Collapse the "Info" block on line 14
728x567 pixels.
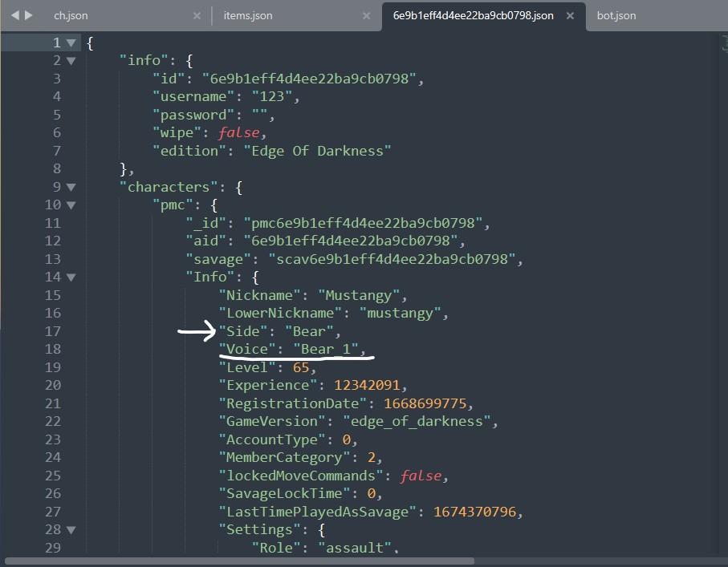[71, 277]
